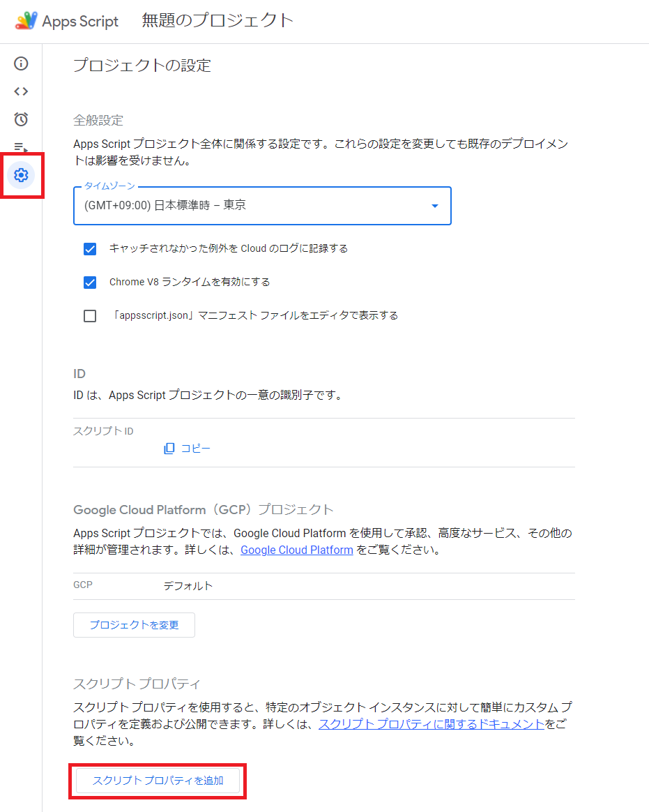Disable Chrome V8 ランタイム checkbox
649x812 pixels.
pyautogui.click(x=90, y=283)
